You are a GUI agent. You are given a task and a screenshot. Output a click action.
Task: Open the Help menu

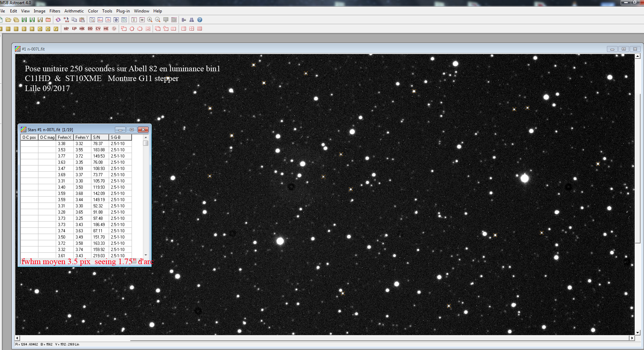158,11
